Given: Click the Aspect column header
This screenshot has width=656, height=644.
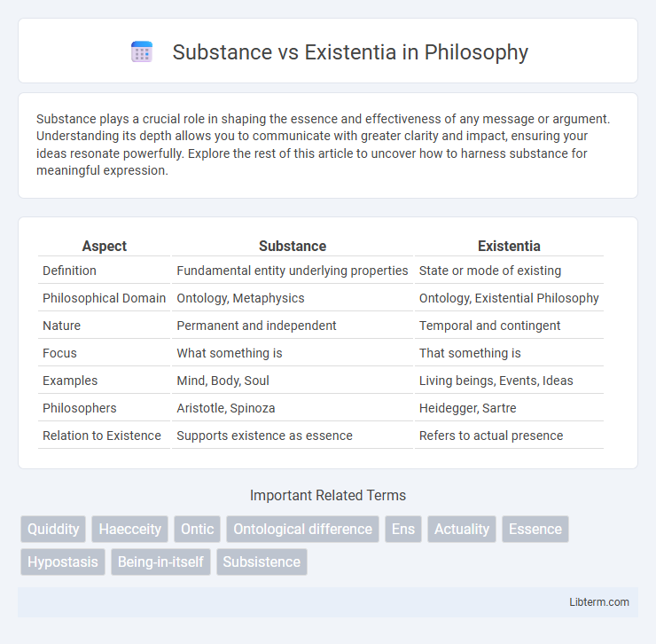Looking at the screenshot, I should pyautogui.click(x=105, y=246).
